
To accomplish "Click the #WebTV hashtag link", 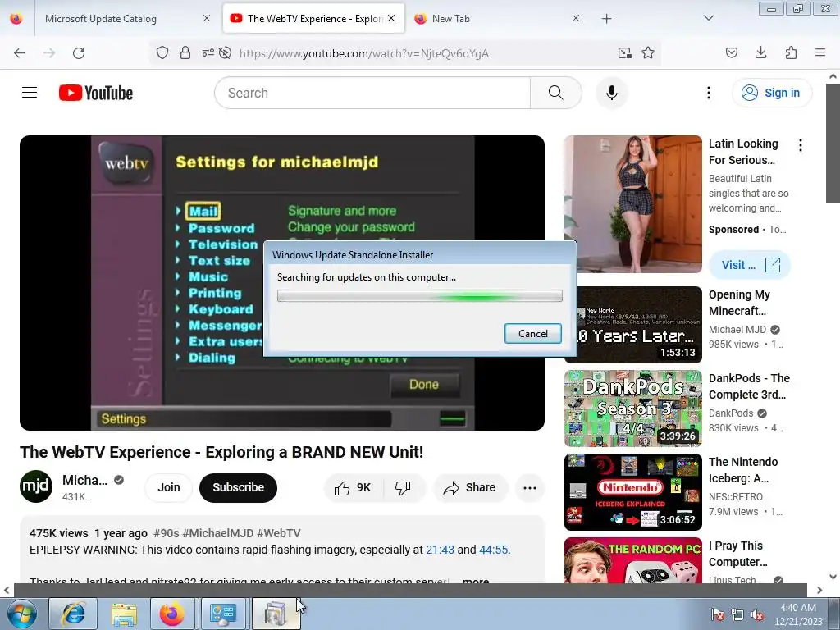I will [279, 533].
